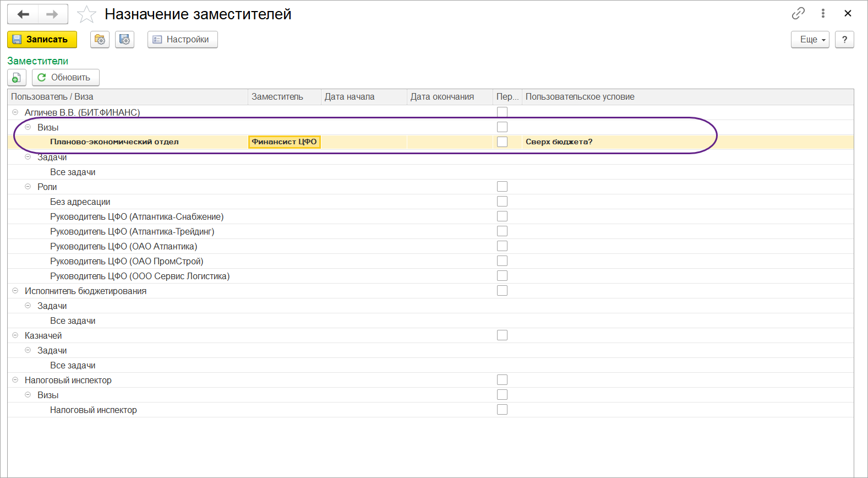
Task: Click the Пользовательское условие column header
Action: 687,97
